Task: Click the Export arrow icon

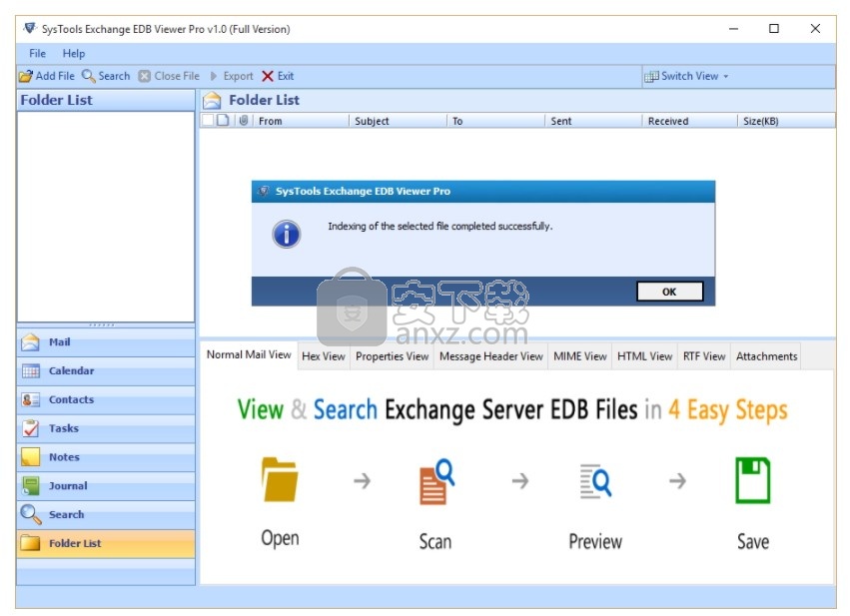Action: click(x=214, y=76)
